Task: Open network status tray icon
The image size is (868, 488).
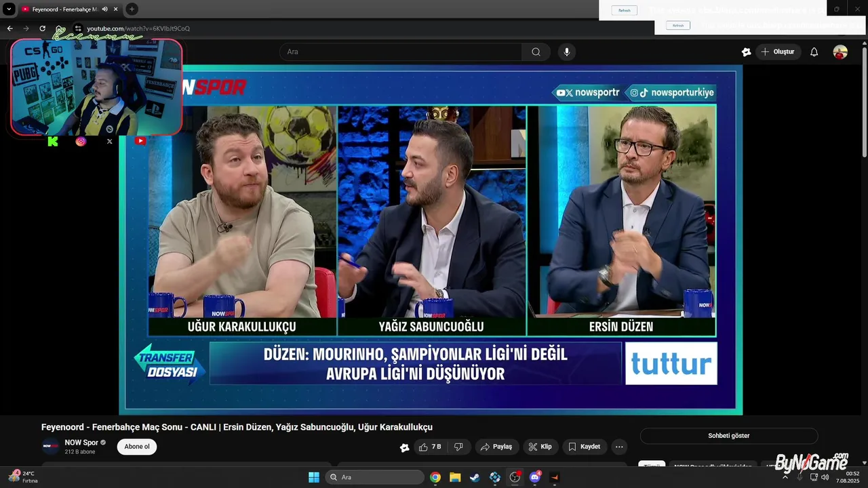Action: pyautogui.click(x=814, y=477)
